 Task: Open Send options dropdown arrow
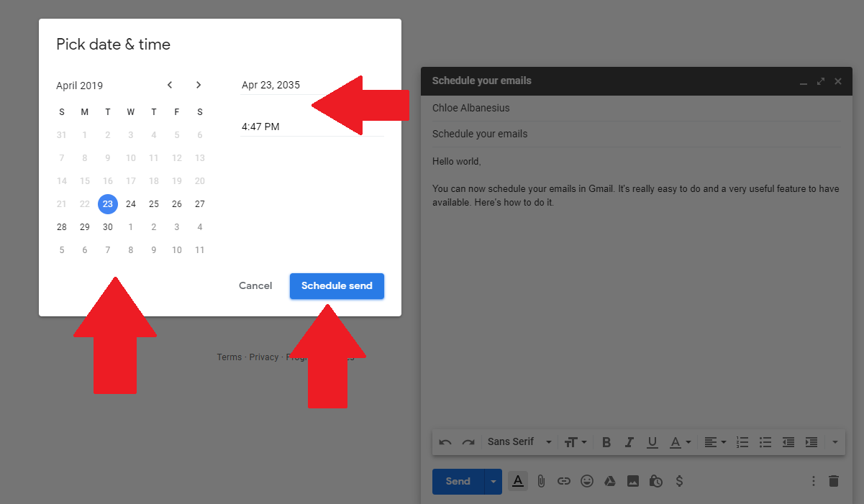tap(493, 482)
